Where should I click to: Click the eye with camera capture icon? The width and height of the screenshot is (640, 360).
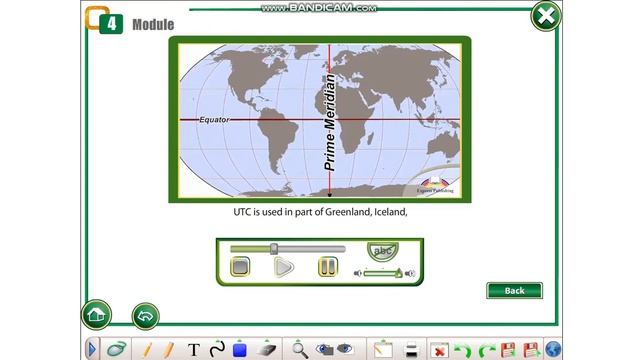[x=324, y=349]
